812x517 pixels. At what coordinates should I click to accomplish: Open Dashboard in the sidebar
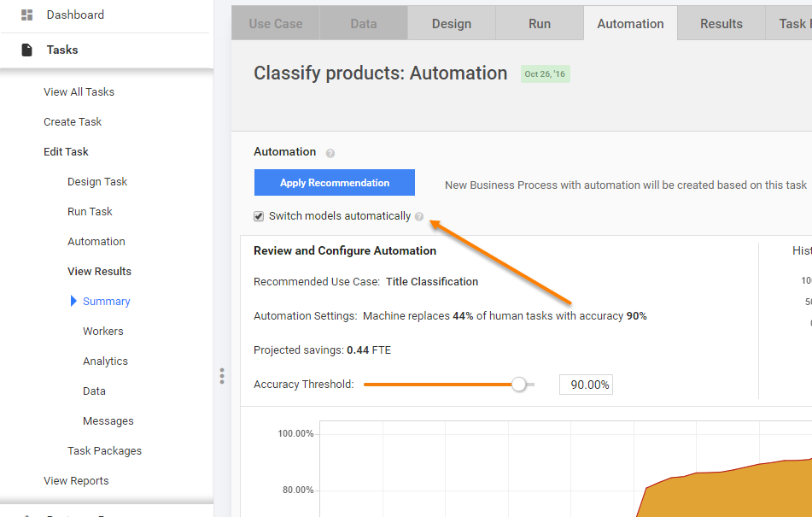point(75,15)
